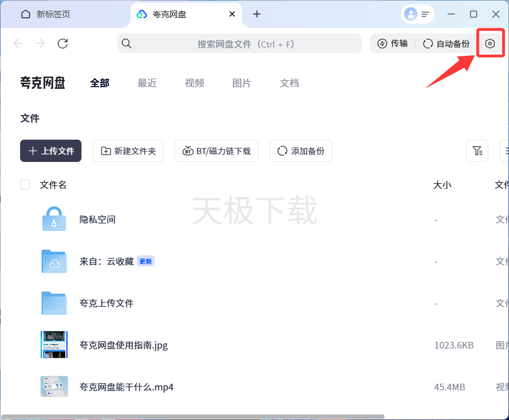509x420 pixels.
Task: Go back with the left arrow icon
Action: 18,44
